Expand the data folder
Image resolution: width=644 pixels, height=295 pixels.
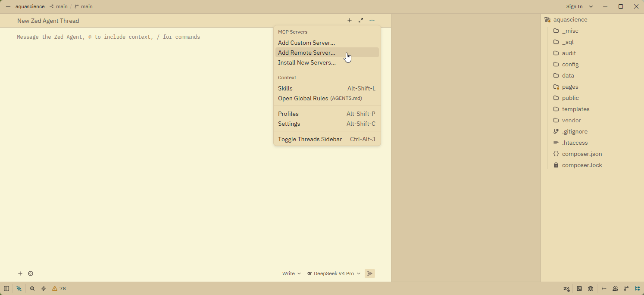coord(592,75)
